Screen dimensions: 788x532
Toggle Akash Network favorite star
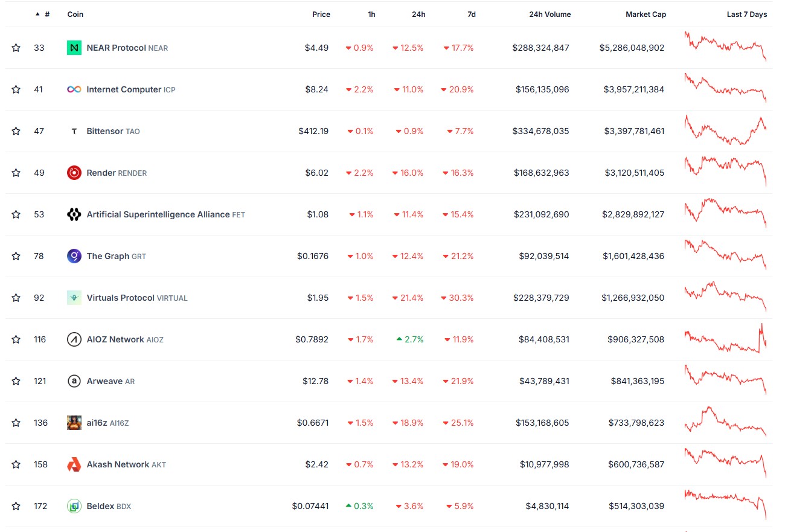pos(16,464)
